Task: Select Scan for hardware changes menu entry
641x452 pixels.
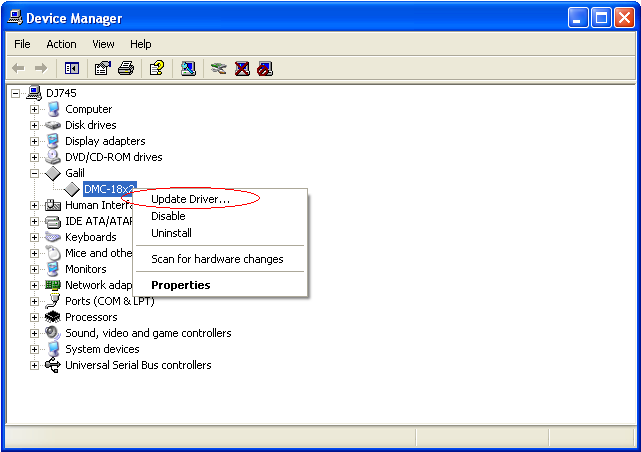Action: 220,259
